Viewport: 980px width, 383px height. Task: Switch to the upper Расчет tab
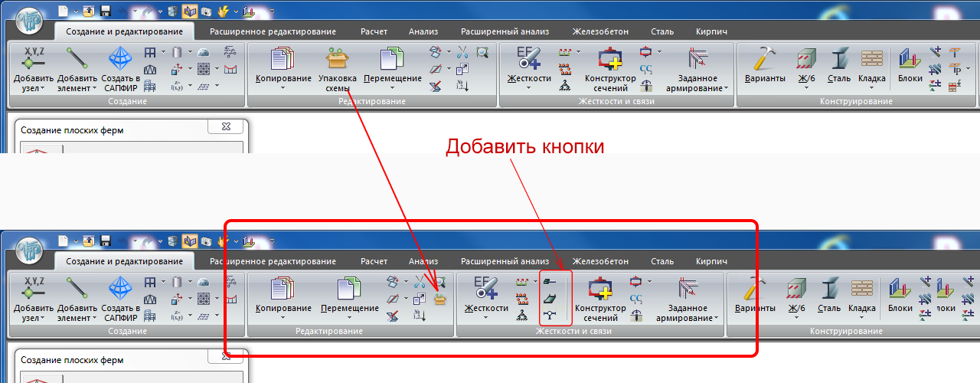click(x=374, y=31)
